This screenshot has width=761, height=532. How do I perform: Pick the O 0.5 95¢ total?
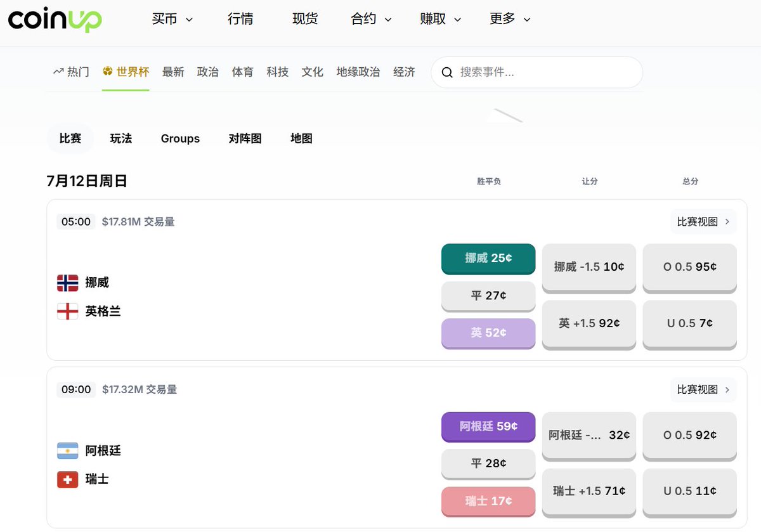[690, 268]
